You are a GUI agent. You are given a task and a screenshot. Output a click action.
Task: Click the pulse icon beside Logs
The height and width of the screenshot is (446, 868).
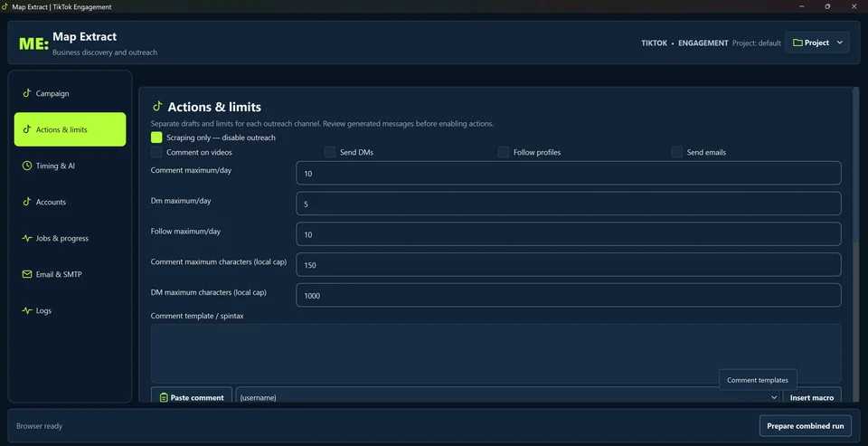point(26,311)
